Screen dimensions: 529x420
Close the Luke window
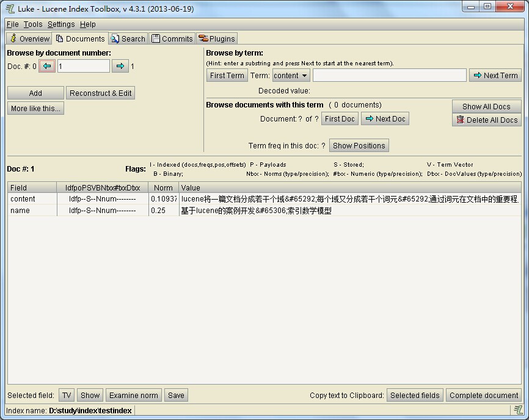510,6
